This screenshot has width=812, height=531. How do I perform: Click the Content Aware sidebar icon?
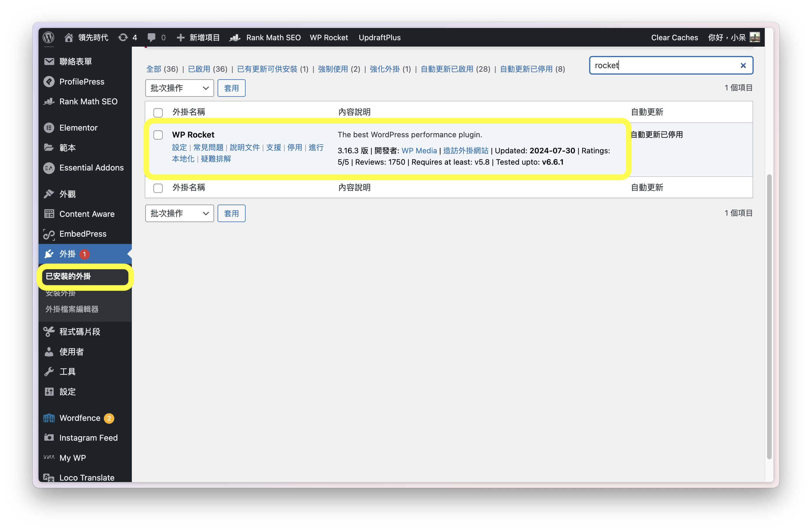tap(49, 214)
